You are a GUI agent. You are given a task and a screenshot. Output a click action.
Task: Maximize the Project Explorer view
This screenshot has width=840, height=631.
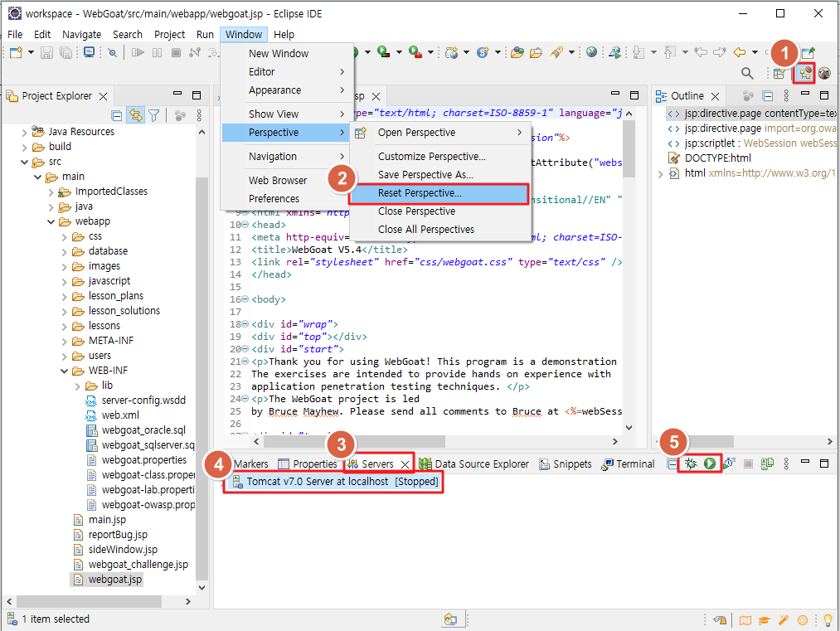[x=197, y=95]
